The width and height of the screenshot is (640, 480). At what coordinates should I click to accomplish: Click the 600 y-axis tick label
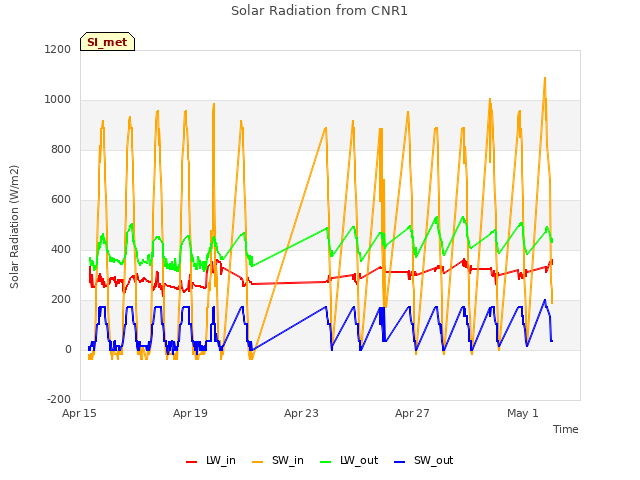click(61, 200)
